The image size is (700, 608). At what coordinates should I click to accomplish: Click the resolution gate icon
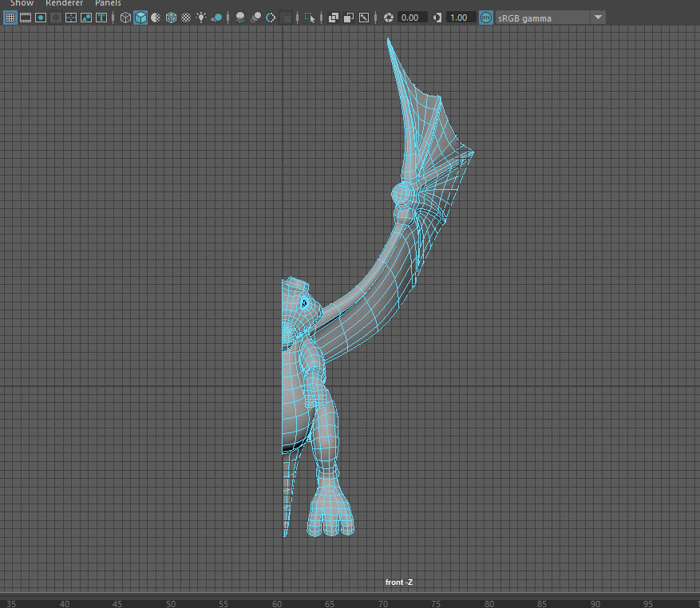[x=41, y=18]
